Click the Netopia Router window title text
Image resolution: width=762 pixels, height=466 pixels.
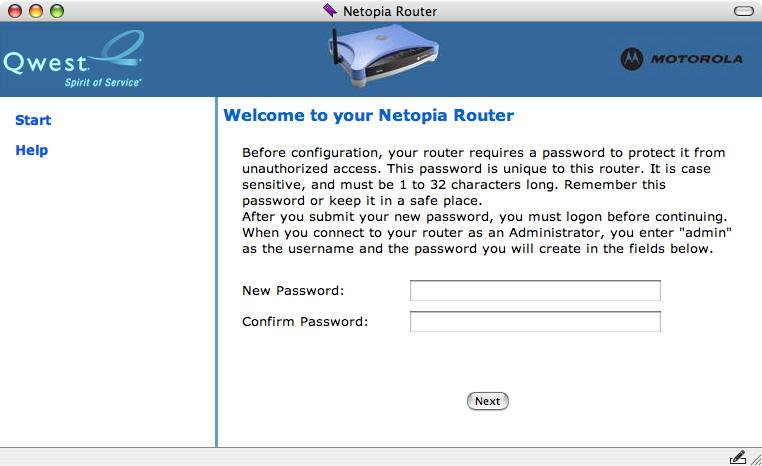[x=390, y=11]
